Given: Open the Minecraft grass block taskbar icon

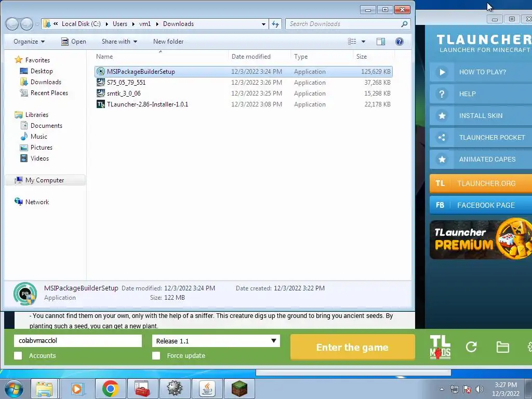Looking at the screenshot, I should (x=239, y=389).
